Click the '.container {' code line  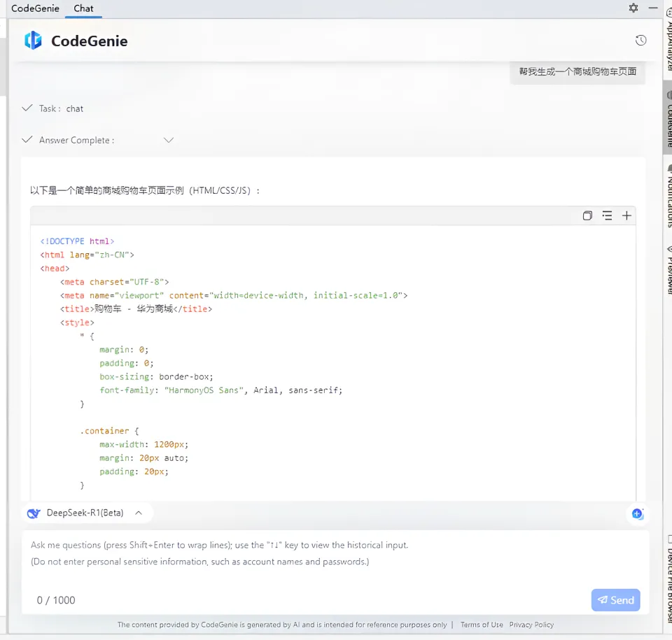pos(109,431)
